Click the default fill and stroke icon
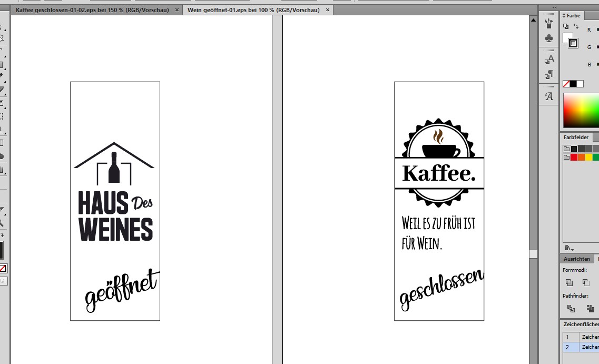This screenshot has width=599, height=364. click(565, 26)
